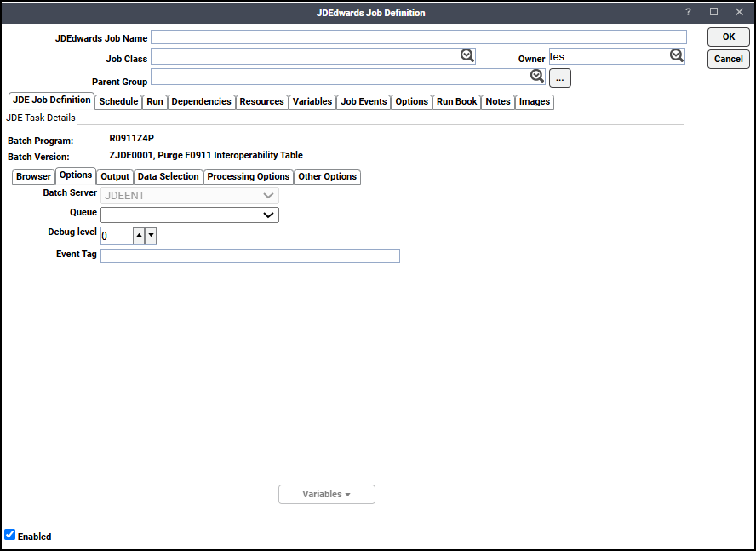
Task: Click the JDE Task Details heading
Action: pyautogui.click(x=41, y=118)
